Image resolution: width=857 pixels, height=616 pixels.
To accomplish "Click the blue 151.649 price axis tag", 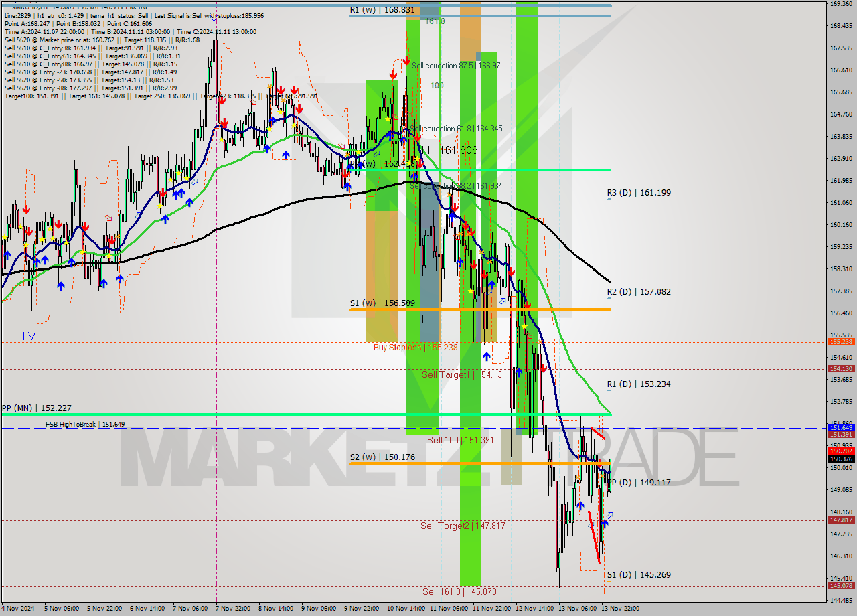I will click(841, 427).
